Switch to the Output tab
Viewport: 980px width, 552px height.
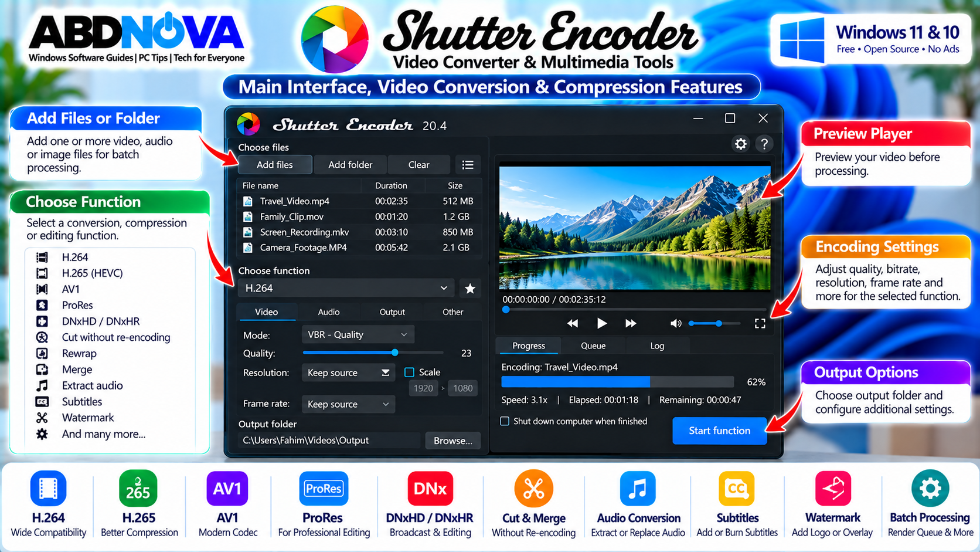[392, 312]
